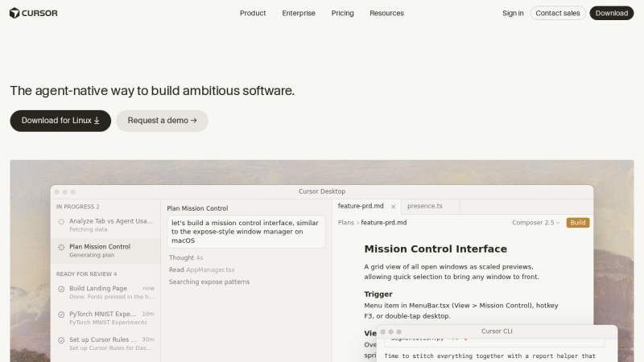This screenshot has height=362, width=644.
Task: Click the READY FOR REVIEW 4 section header
Action: click(x=86, y=274)
